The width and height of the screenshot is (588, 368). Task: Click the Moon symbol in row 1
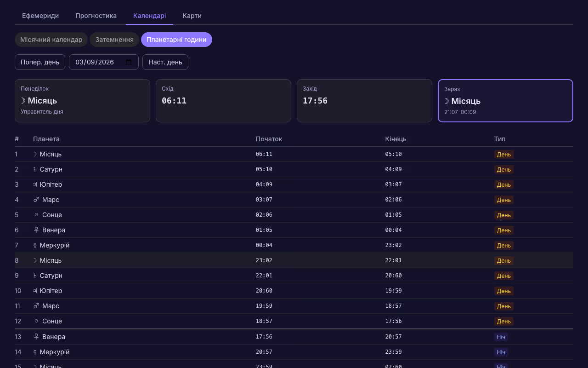(x=35, y=154)
